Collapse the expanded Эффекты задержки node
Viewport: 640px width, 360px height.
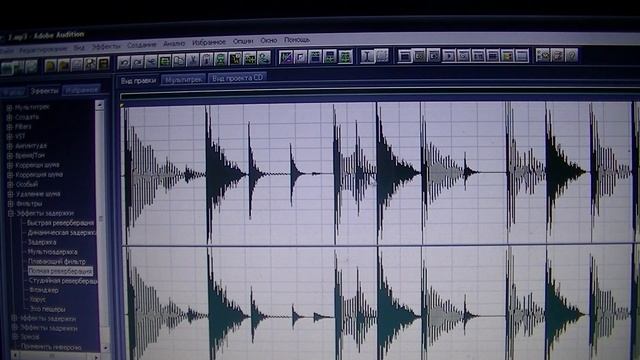(11, 213)
